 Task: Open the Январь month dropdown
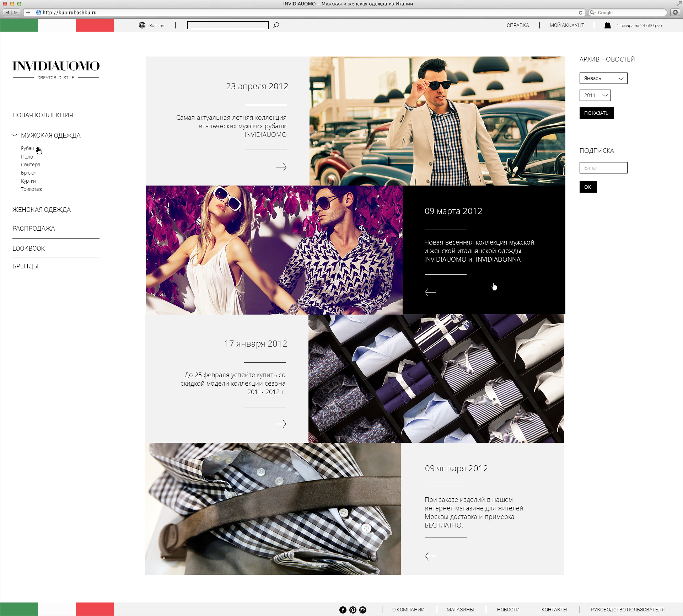click(x=603, y=78)
